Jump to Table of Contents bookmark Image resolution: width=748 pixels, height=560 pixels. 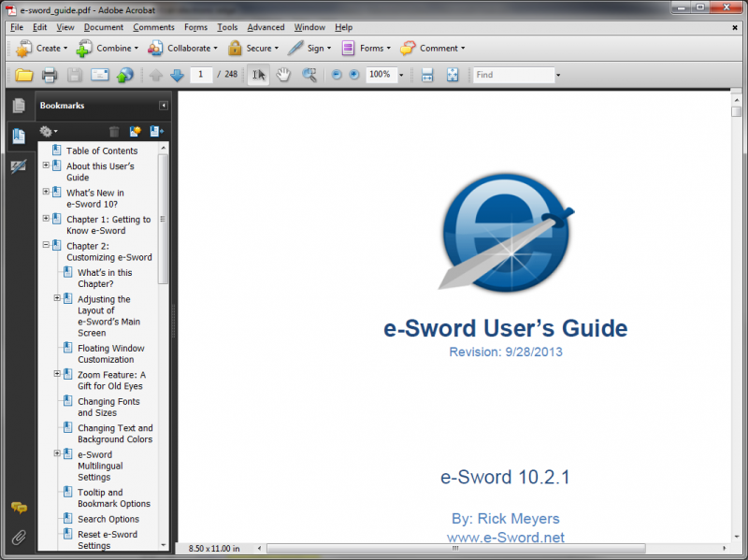click(x=102, y=151)
